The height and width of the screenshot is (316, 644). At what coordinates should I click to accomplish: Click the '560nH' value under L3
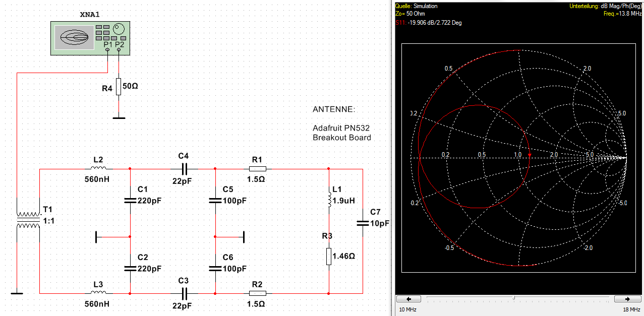coord(97,304)
